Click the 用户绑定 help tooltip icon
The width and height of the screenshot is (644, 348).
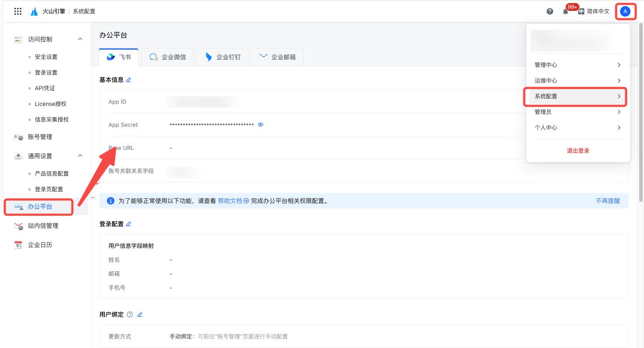129,314
